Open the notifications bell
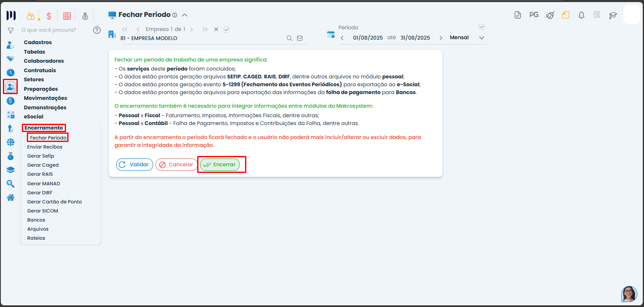This screenshot has height=307, width=644. pyautogui.click(x=582, y=15)
